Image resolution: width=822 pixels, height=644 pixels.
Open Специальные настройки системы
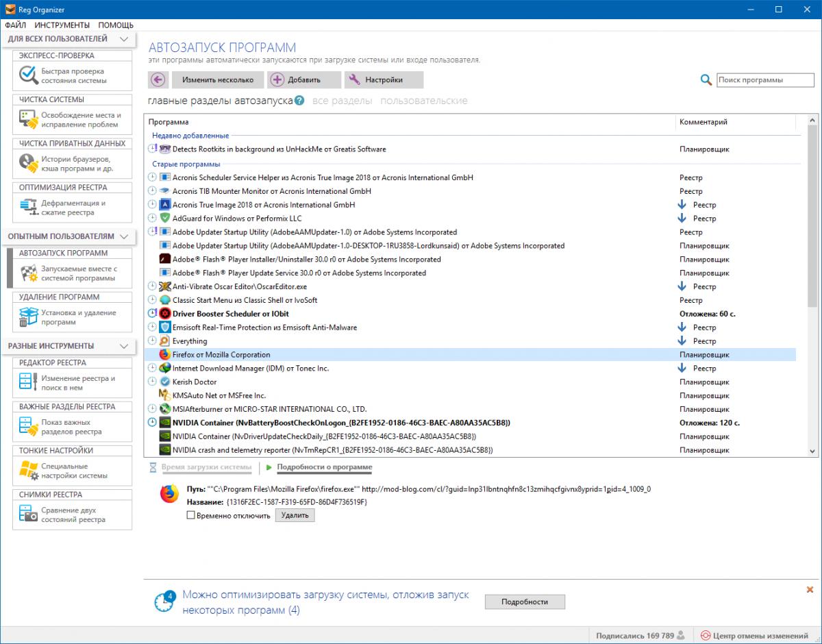coord(73,471)
